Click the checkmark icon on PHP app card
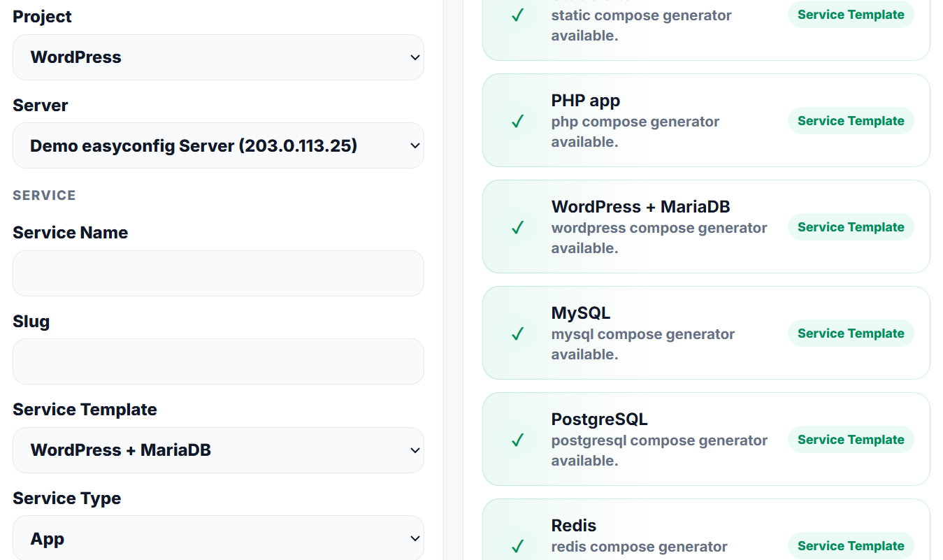 [x=518, y=121]
